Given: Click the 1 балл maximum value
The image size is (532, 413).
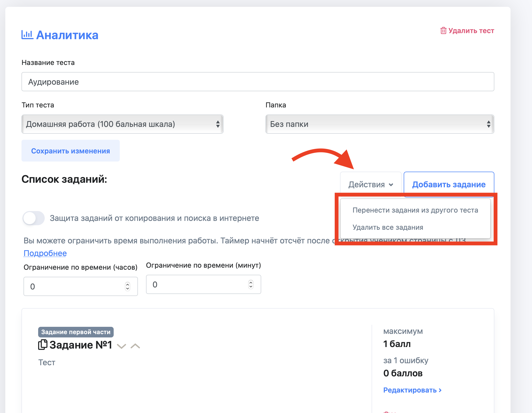Looking at the screenshot, I should 397,344.
